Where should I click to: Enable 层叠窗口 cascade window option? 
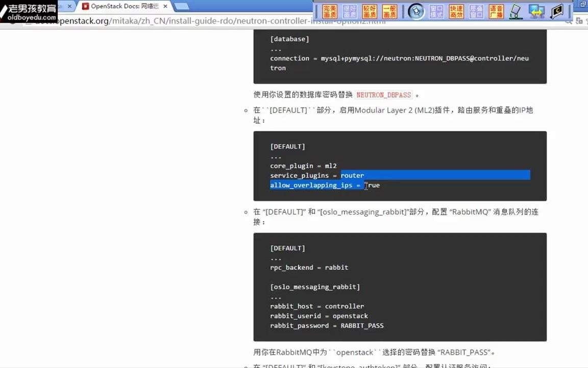[x=476, y=10]
